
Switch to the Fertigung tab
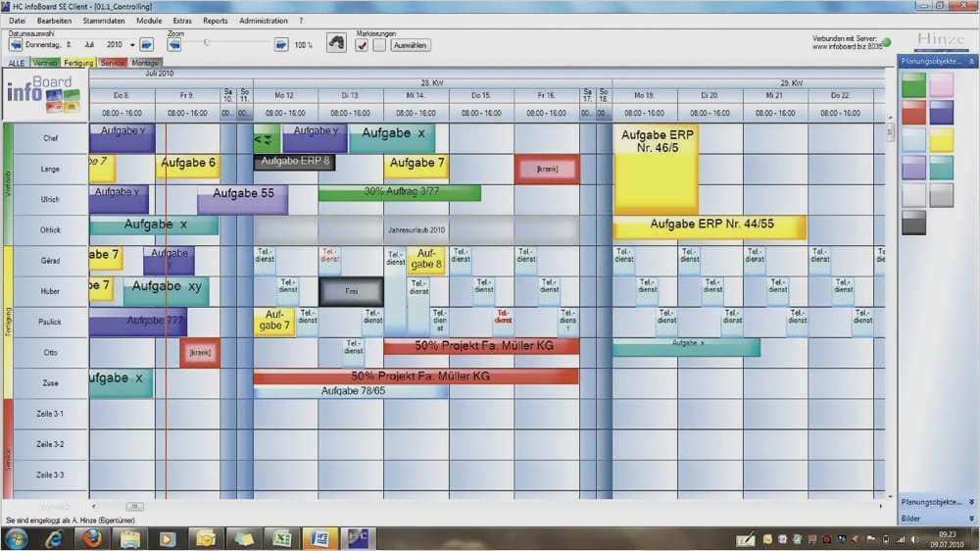pyautogui.click(x=81, y=63)
